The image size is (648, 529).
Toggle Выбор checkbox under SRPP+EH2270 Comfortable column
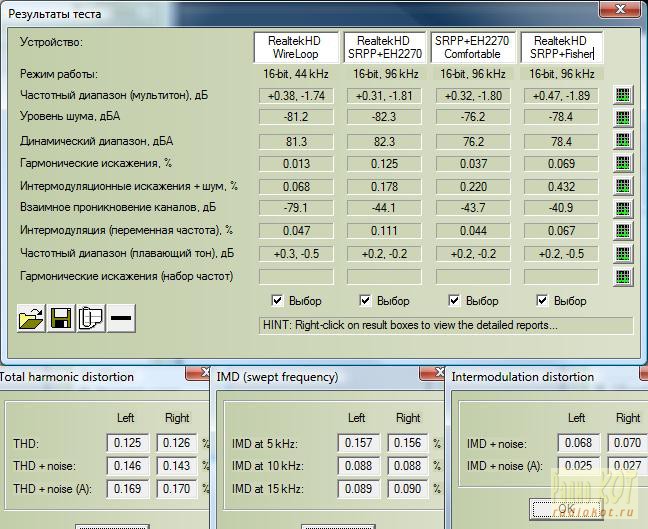coord(454,300)
